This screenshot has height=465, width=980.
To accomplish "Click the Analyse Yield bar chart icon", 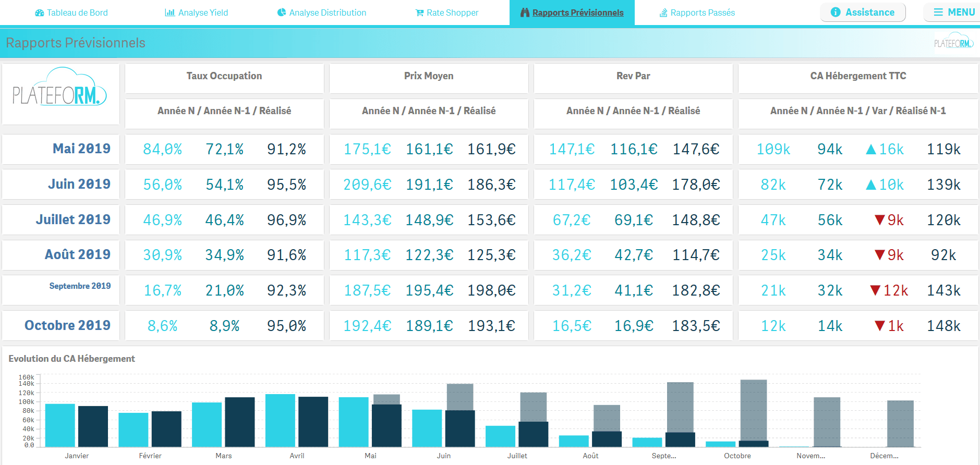I will coord(170,13).
